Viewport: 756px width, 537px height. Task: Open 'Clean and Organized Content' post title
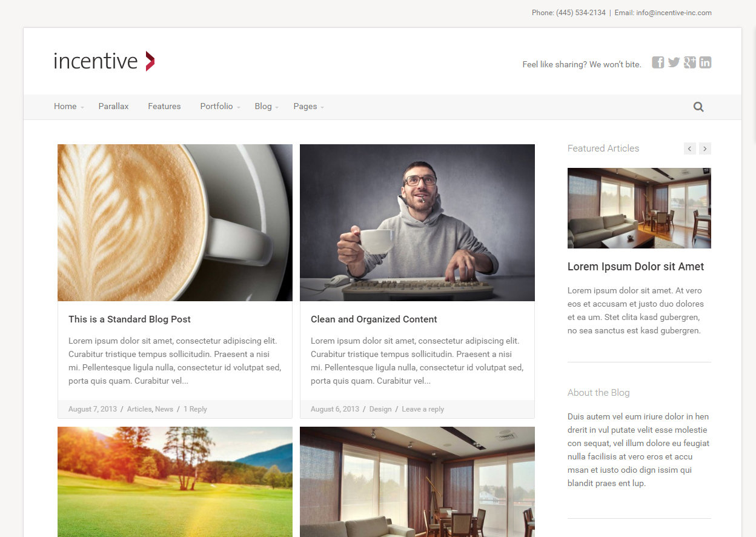coord(374,319)
